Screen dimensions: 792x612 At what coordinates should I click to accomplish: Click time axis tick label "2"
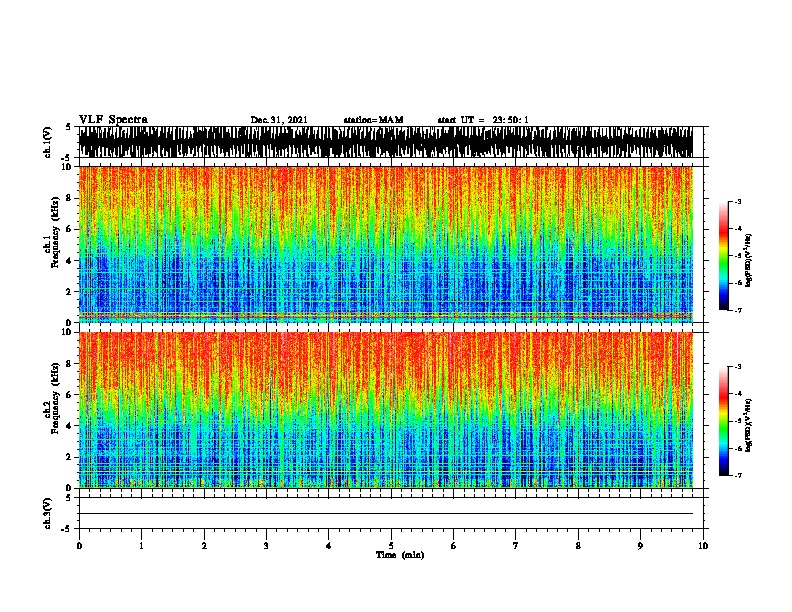click(204, 546)
